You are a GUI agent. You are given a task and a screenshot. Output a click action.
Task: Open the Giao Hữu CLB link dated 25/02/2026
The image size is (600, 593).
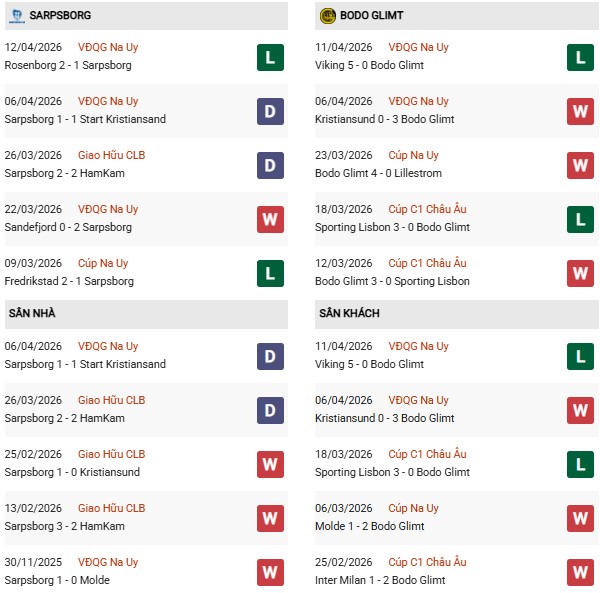tap(111, 454)
